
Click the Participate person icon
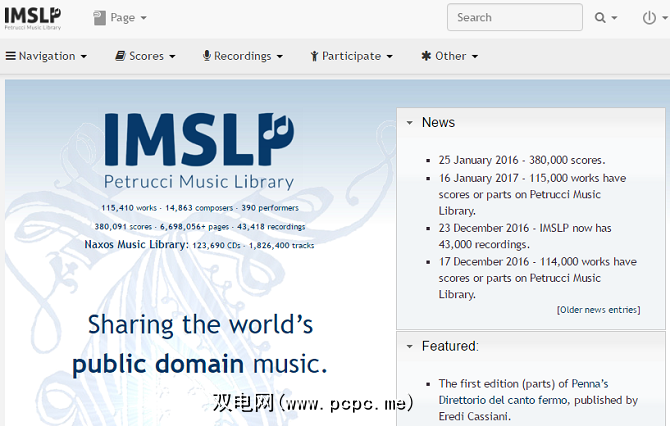pyautogui.click(x=314, y=56)
